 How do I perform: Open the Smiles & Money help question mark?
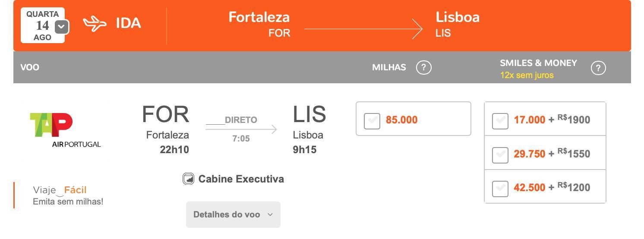pyautogui.click(x=598, y=68)
